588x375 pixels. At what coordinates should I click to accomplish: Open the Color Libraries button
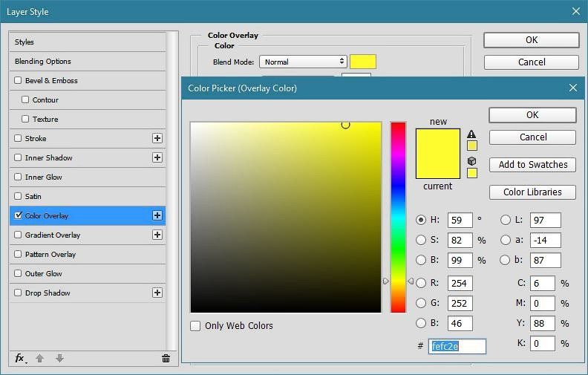(532, 192)
